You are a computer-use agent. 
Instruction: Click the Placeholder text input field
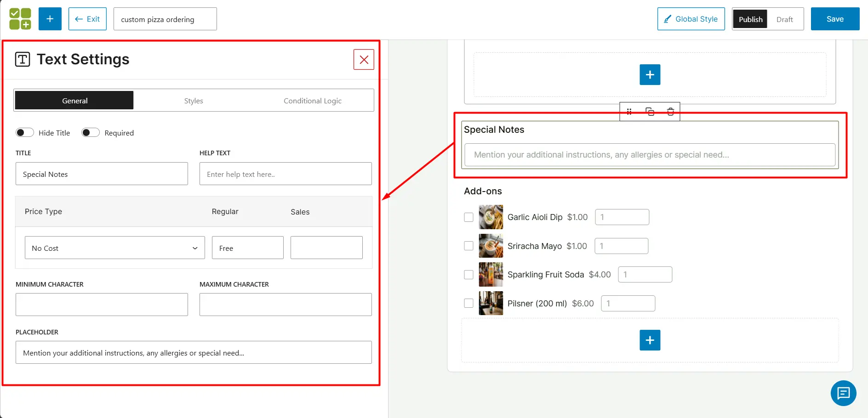tap(194, 353)
